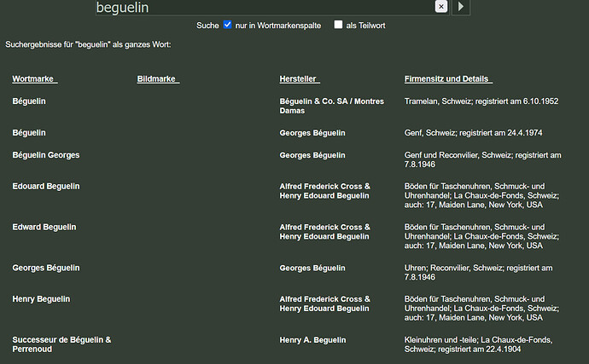Click manufacturer 'Henry A. Beguelin'
This screenshot has width=589, height=364.
(312, 340)
